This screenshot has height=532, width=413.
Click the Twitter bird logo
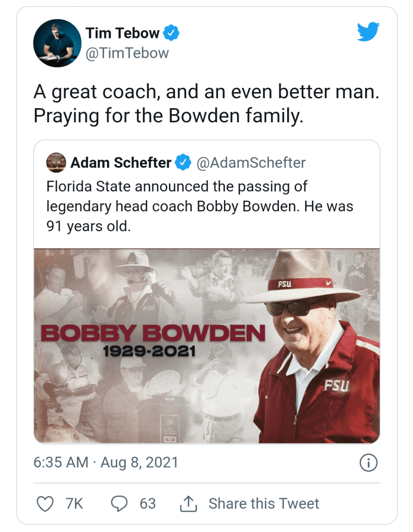click(x=369, y=32)
